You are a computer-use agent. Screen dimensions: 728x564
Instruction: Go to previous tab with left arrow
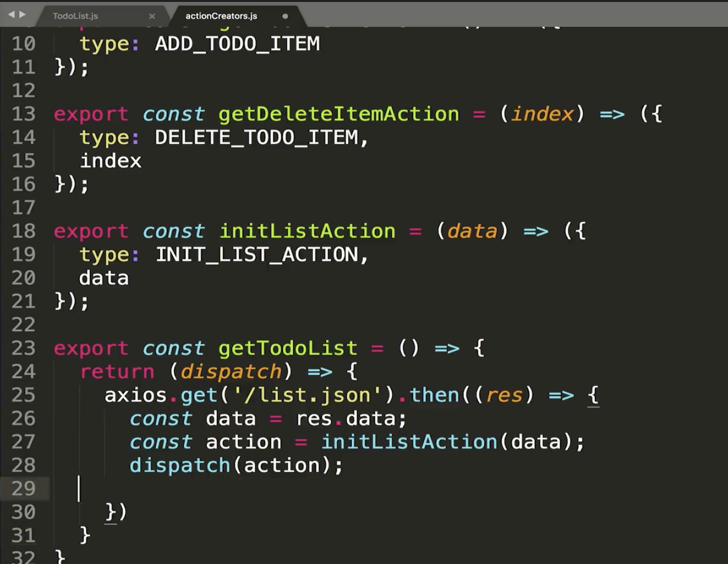[x=11, y=15]
